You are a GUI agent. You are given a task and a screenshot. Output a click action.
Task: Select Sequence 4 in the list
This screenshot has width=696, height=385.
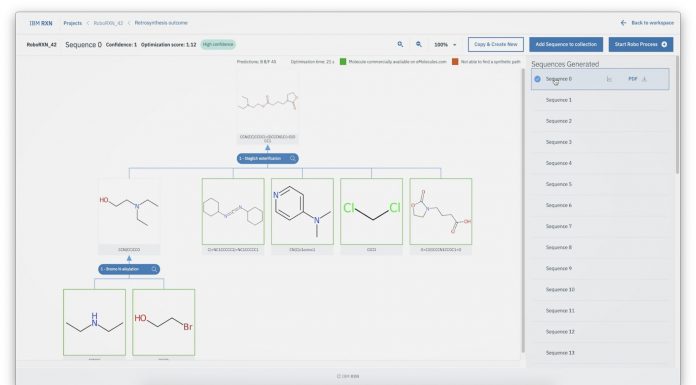[x=600, y=163]
